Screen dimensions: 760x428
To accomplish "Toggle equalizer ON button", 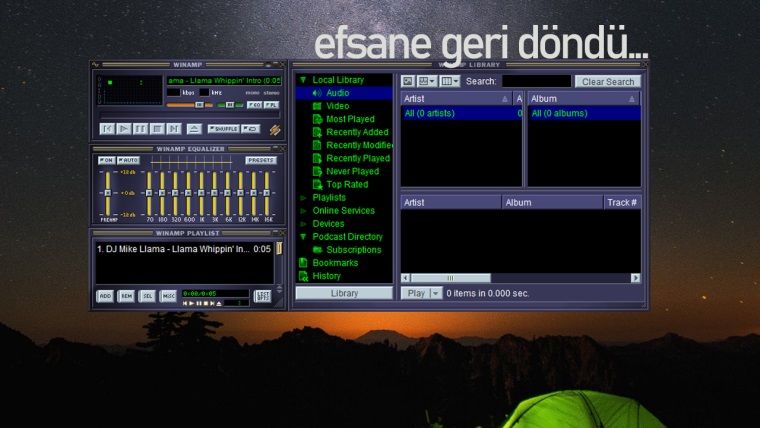I will (106, 160).
